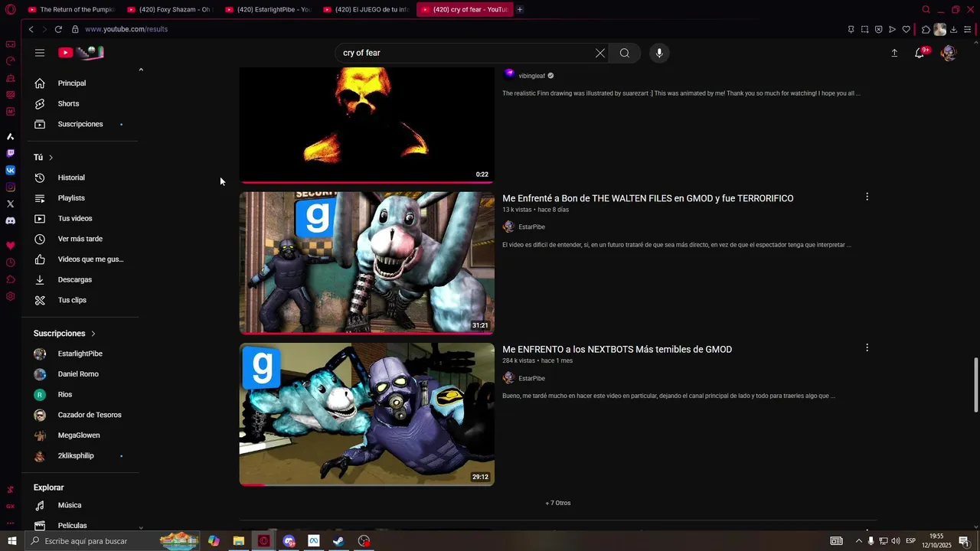Open Discord in the Opera sidebar
The height and width of the screenshot is (551, 980).
click(x=11, y=221)
